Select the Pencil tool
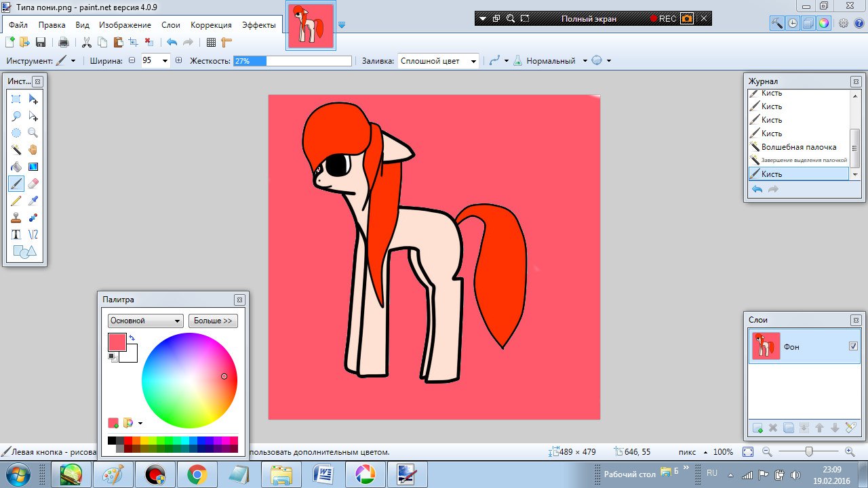 coord(16,201)
